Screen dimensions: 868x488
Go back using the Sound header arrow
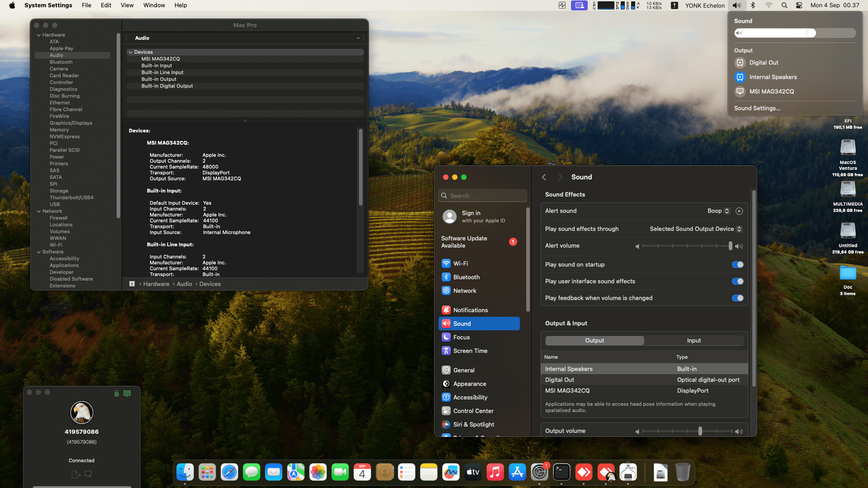click(x=544, y=177)
